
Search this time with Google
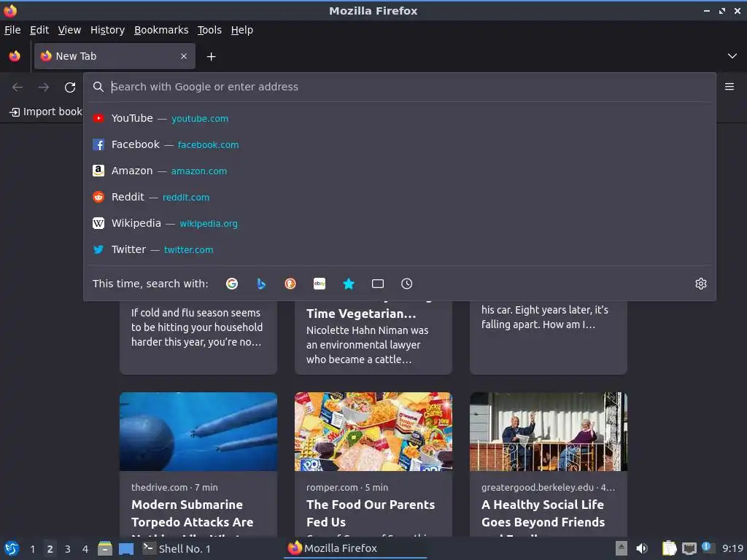pos(232,284)
